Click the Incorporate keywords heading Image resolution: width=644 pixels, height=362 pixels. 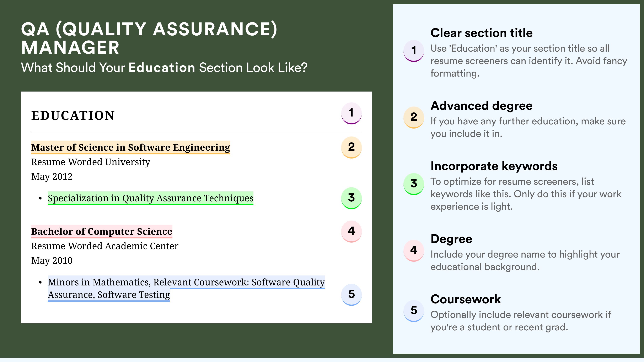[494, 166]
